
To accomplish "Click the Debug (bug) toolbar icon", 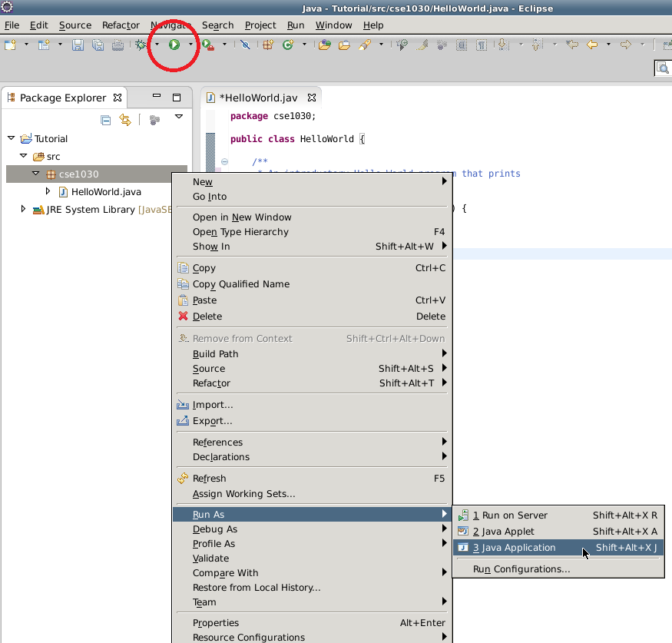I will [x=141, y=45].
